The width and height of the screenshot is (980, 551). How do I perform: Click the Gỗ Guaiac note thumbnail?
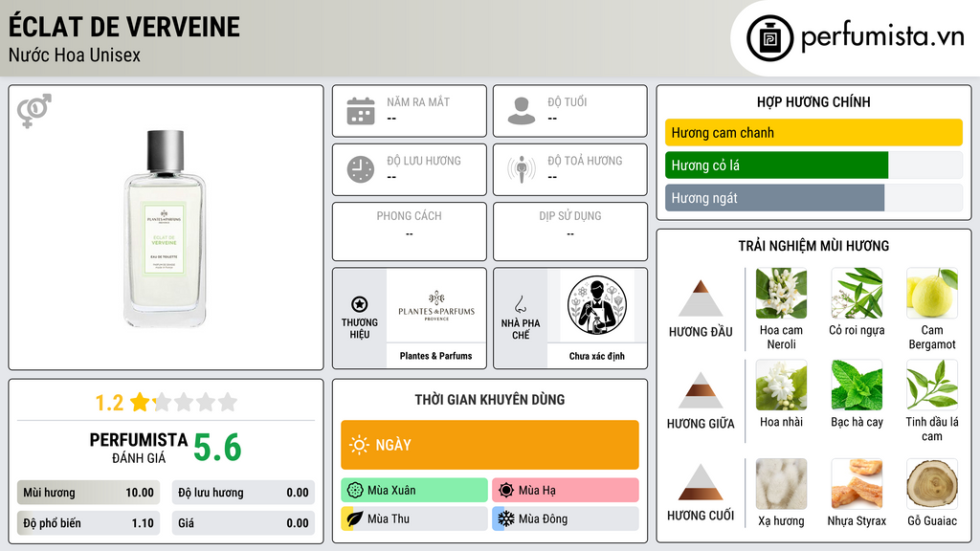click(932, 484)
